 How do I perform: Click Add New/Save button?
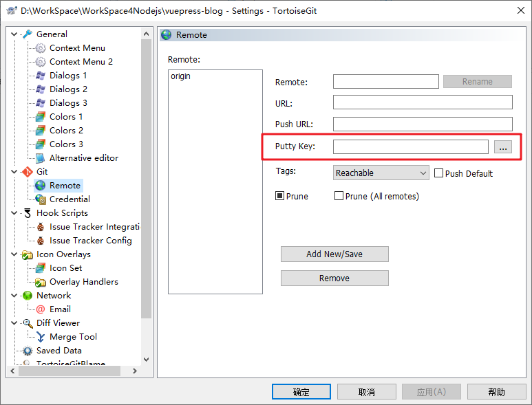[334, 254]
